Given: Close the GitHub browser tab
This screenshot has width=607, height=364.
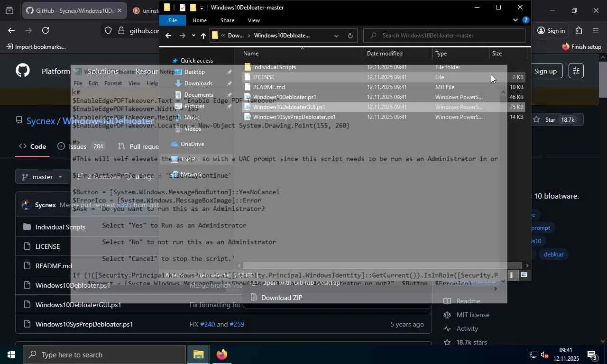Looking at the screenshot, I should (119, 10).
